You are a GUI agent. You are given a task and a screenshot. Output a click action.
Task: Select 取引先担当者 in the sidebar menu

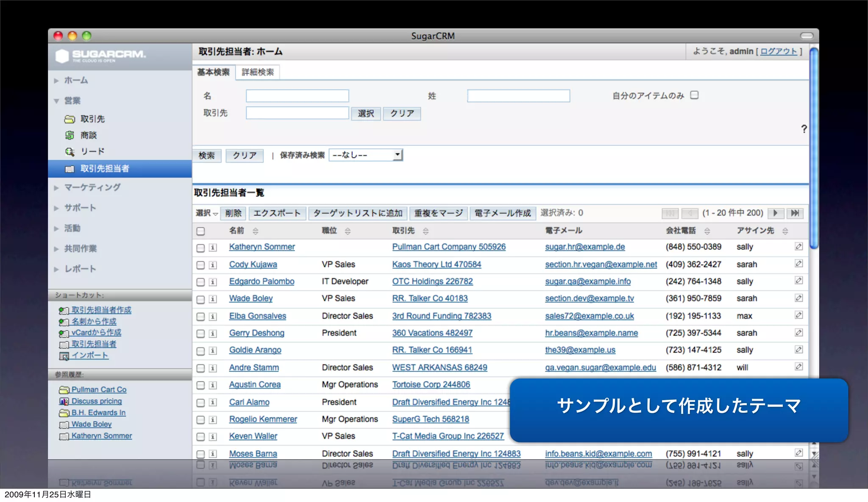click(x=104, y=169)
